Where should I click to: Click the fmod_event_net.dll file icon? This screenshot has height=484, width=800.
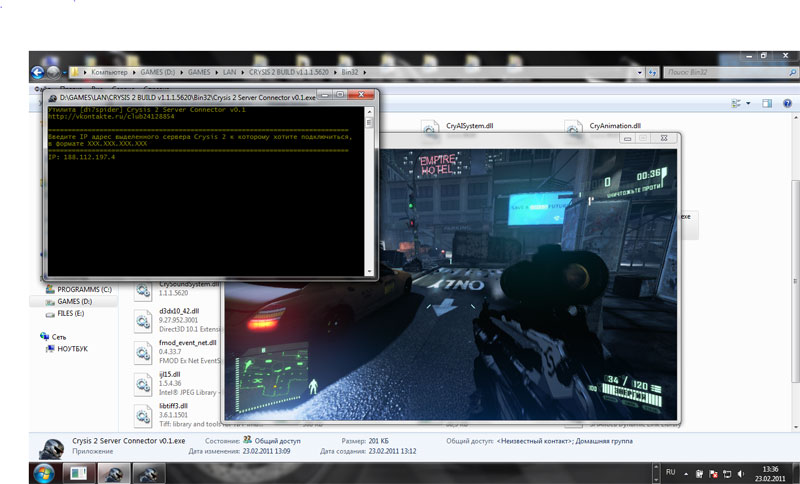pyautogui.click(x=143, y=352)
